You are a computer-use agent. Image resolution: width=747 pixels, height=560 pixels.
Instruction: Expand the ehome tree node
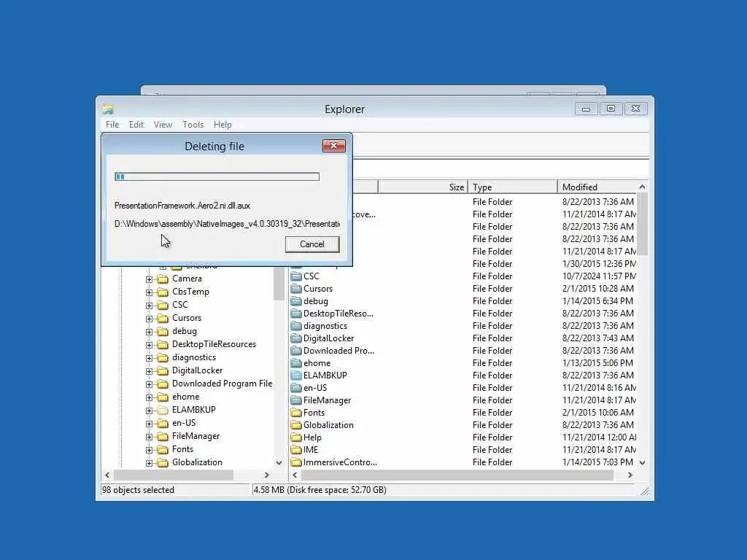coord(149,397)
